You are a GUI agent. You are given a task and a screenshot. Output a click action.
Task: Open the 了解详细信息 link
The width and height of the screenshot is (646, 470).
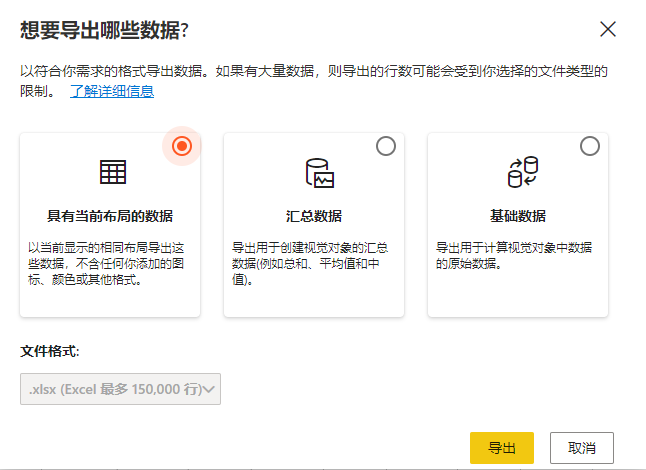(111, 92)
